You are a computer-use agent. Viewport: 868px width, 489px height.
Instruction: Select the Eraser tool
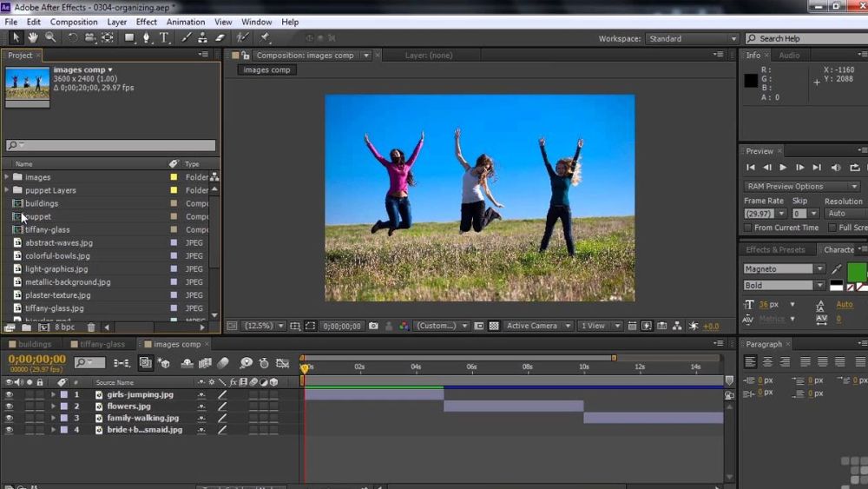click(x=220, y=37)
